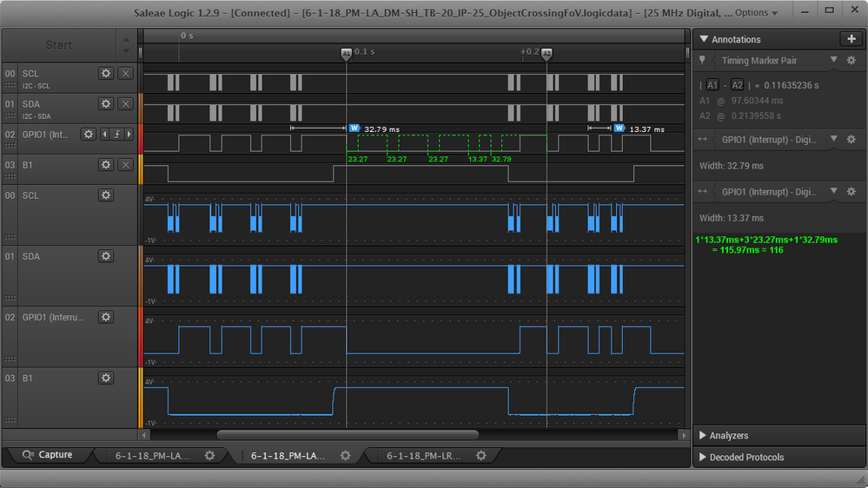Switch to the Capture tab
Screen dimensions: 868x488
tap(48, 455)
